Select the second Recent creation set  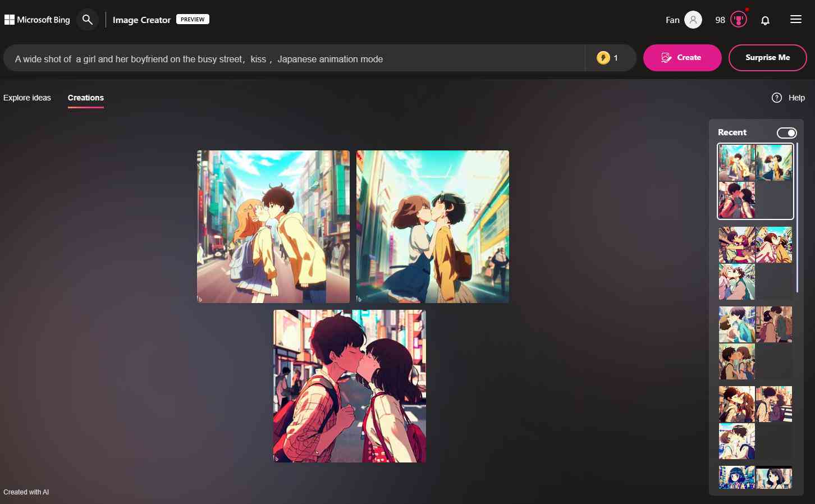click(756, 263)
